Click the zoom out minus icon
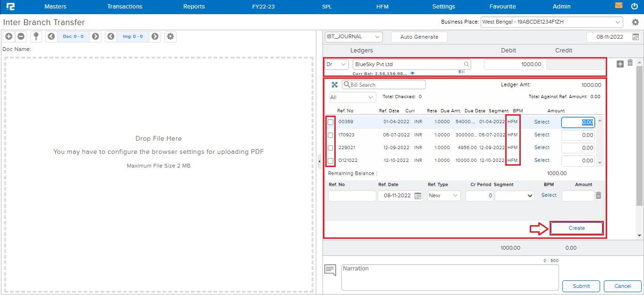 (x=21, y=36)
